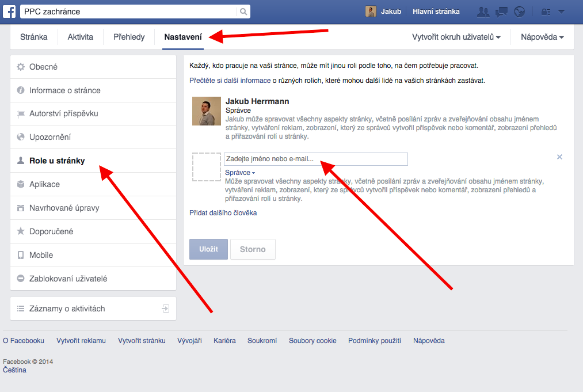Click the Přidat dalšího člověka link
The width and height of the screenshot is (583, 392).
click(223, 213)
